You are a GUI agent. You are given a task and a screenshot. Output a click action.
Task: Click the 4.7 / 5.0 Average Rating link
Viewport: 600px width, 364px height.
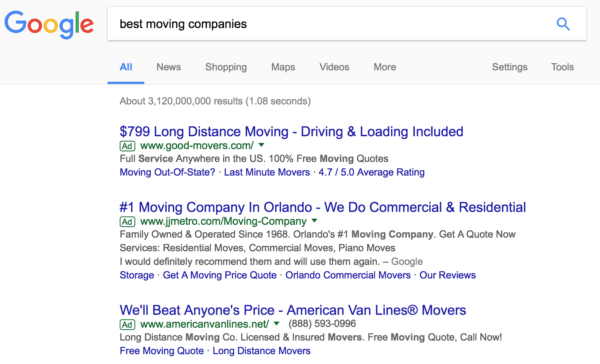pyautogui.click(x=372, y=172)
